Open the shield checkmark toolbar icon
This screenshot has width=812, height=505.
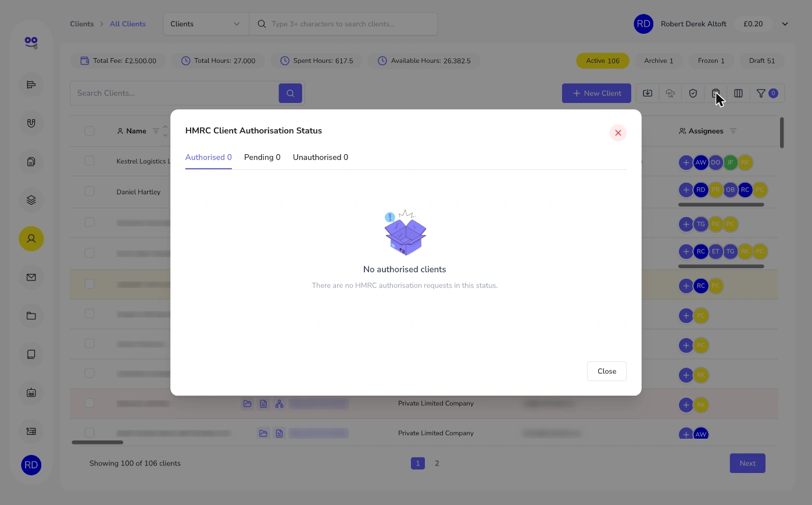click(693, 93)
